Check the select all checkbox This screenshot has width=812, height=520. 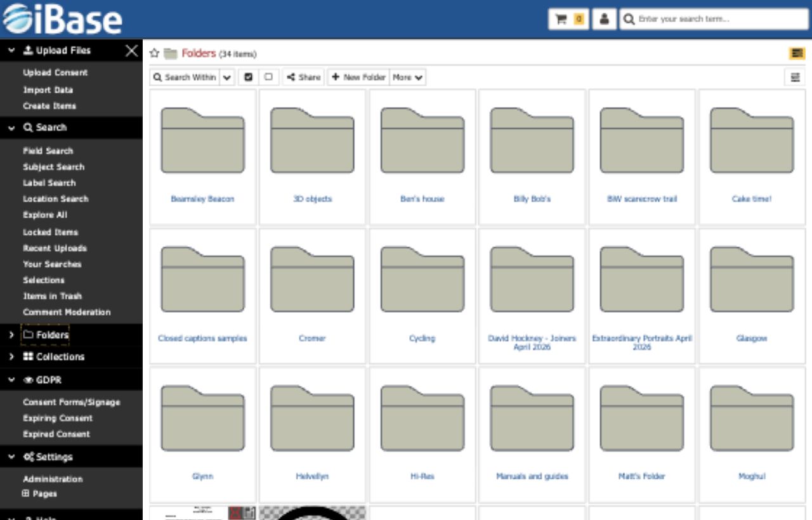(x=248, y=77)
